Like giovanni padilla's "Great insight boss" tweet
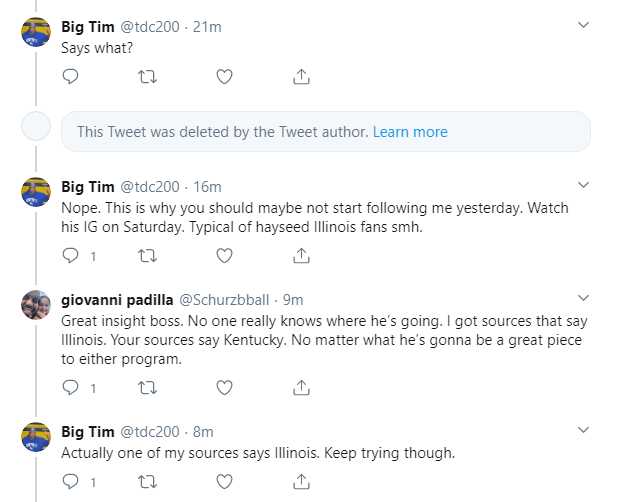Viewport: 629px width, 502px height. click(225, 387)
